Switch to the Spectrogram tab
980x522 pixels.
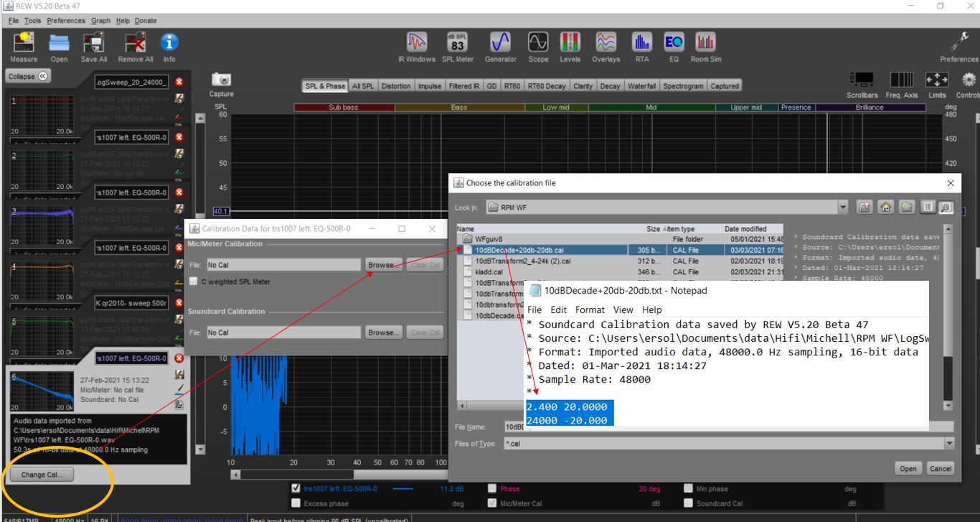pyautogui.click(x=683, y=86)
